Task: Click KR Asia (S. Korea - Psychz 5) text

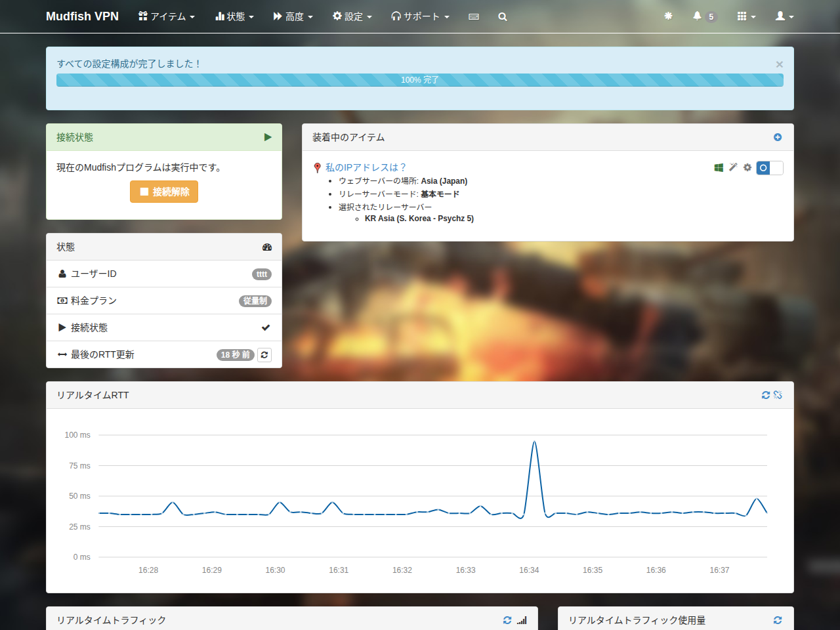Action: coord(419,219)
